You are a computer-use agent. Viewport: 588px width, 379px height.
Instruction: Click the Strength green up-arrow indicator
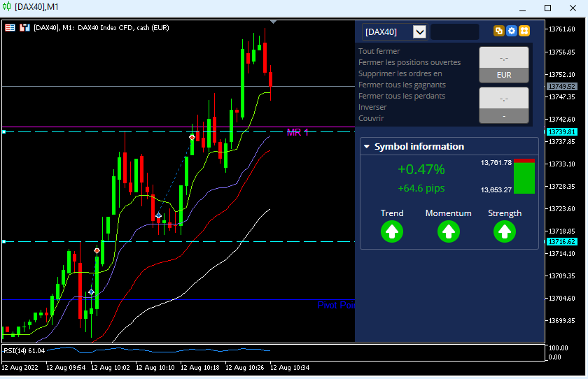point(505,231)
